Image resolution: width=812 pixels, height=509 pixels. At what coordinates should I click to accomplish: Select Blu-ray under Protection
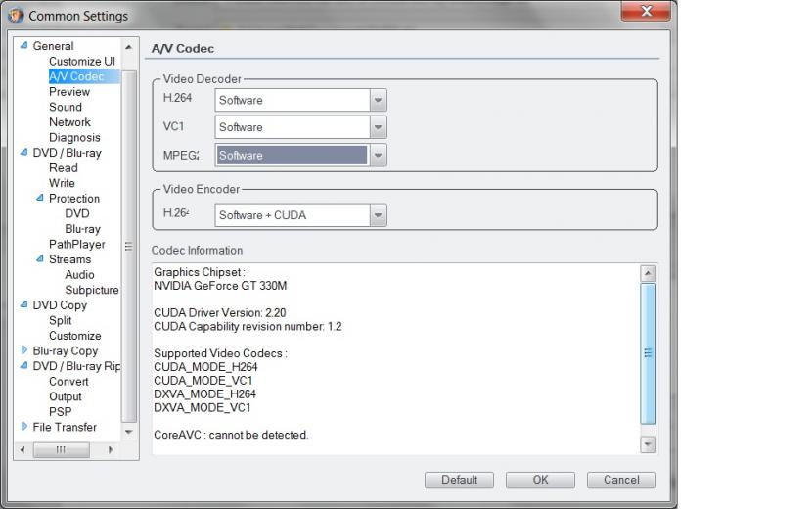(x=83, y=229)
